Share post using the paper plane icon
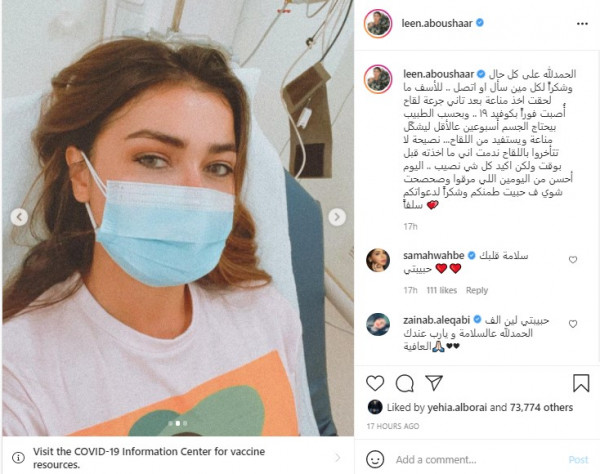600x474 pixels. pyautogui.click(x=434, y=383)
